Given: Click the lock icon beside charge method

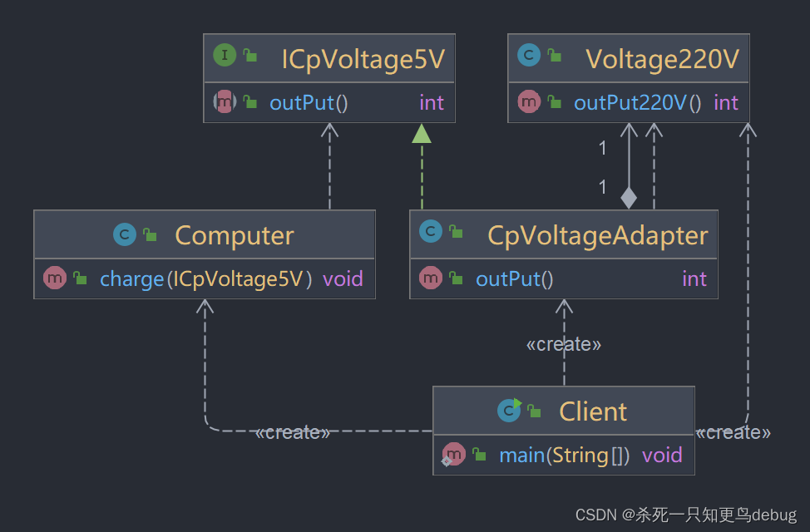Looking at the screenshot, I should 80,278.
